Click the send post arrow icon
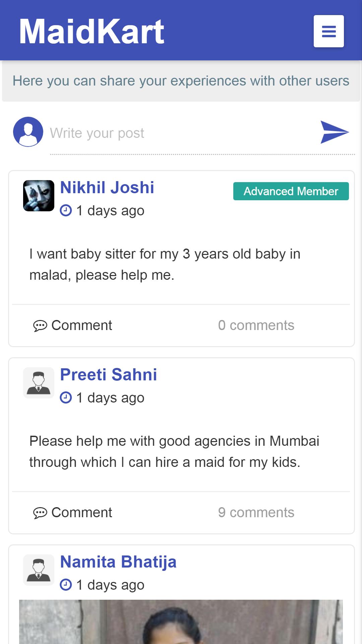The height and width of the screenshot is (644, 362). tap(334, 132)
